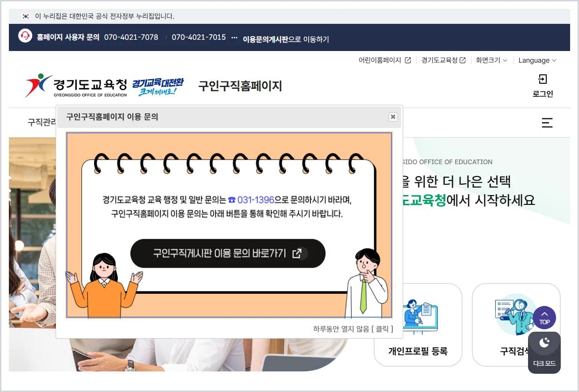Open the 구직검색 card icon
The width and height of the screenshot is (579, 392).
(x=516, y=314)
